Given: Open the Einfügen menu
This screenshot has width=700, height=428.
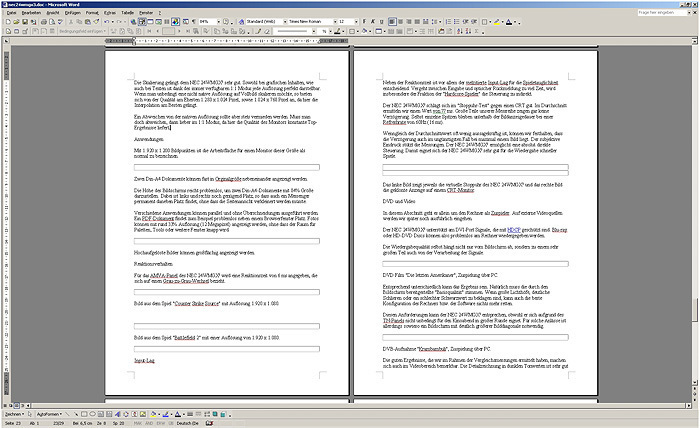Looking at the screenshot, I should coord(73,13).
